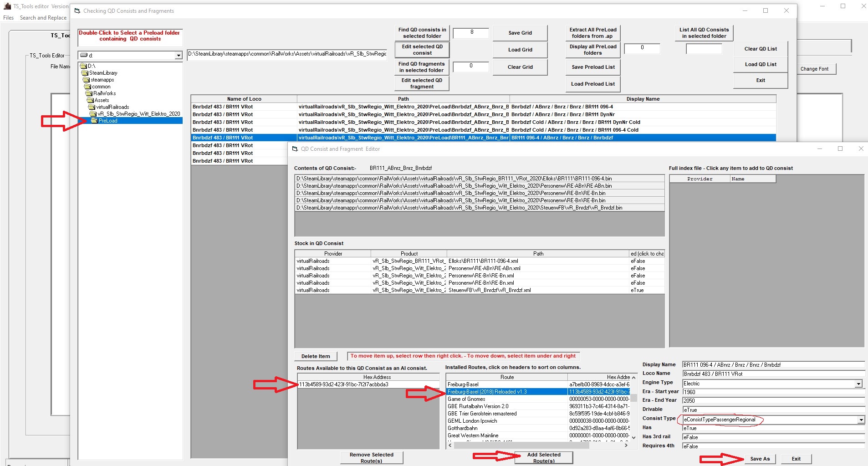Image resolution: width=868 pixels, height=466 pixels.
Task: Click Find QD fragments in selected folder
Action: (x=422, y=67)
